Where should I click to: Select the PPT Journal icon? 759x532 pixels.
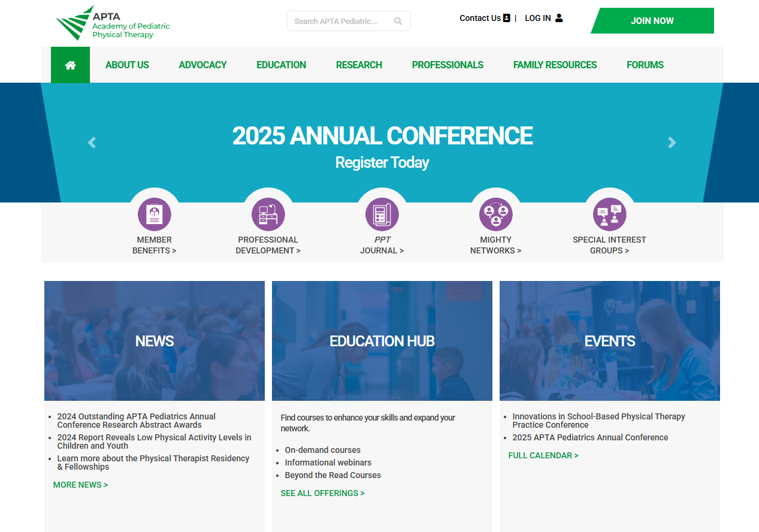[x=382, y=214]
